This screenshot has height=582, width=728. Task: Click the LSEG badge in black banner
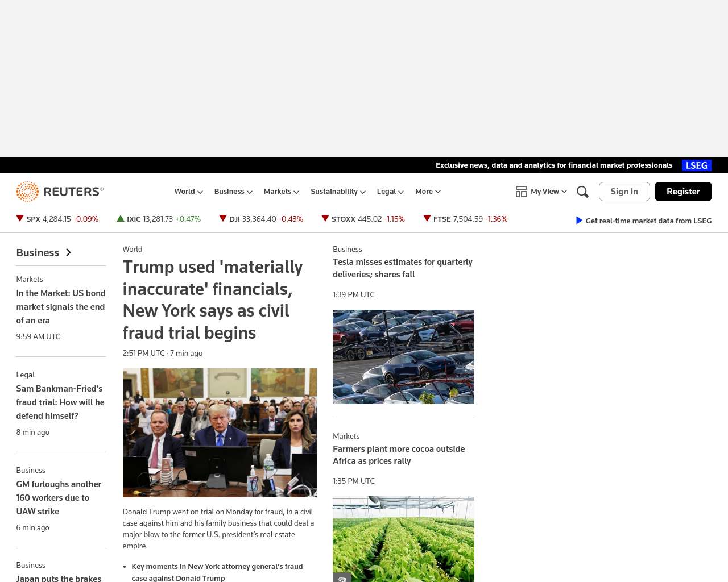[697, 165]
